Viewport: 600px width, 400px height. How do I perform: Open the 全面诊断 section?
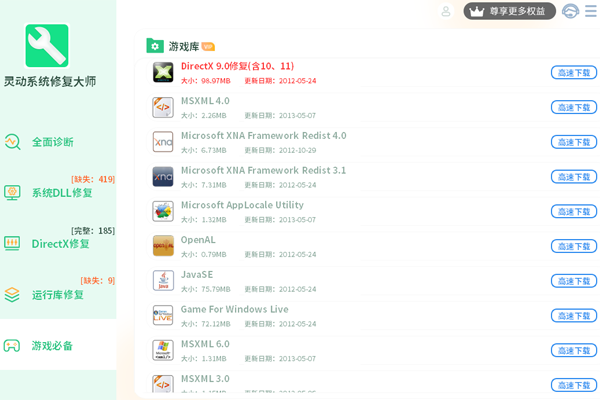coord(51,142)
